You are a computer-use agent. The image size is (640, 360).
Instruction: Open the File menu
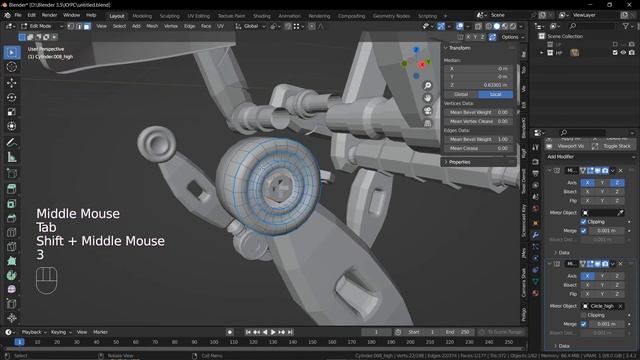click(x=18, y=15)
